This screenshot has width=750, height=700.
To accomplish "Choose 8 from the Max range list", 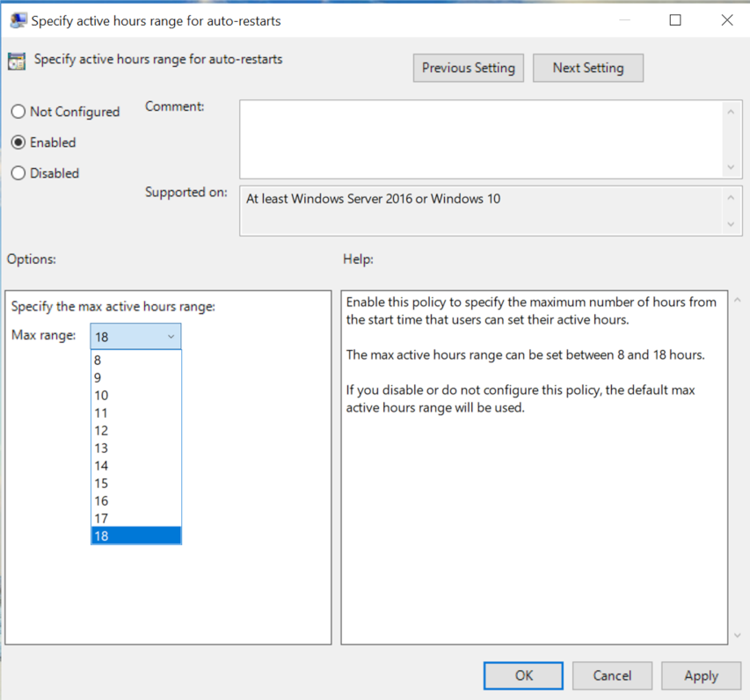I will (135, 360).
